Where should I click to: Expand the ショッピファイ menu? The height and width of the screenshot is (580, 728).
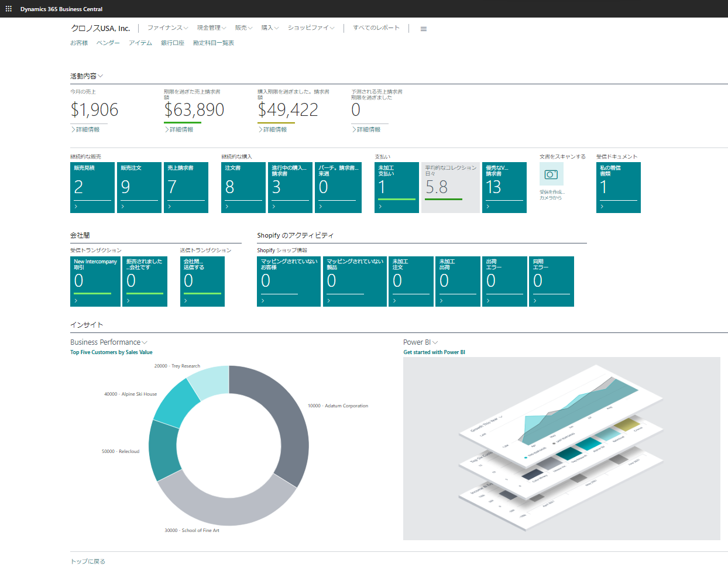pyautogui.click(x=311, y=28)
